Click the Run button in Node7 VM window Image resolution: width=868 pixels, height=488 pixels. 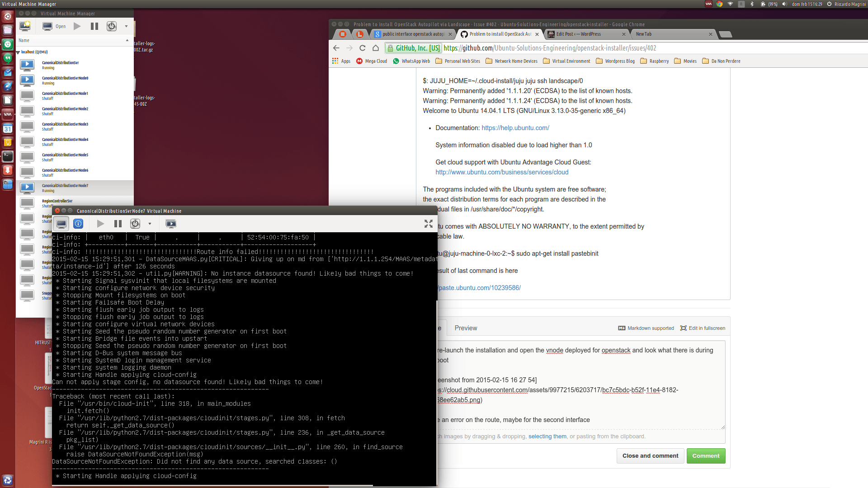(100, 224)
